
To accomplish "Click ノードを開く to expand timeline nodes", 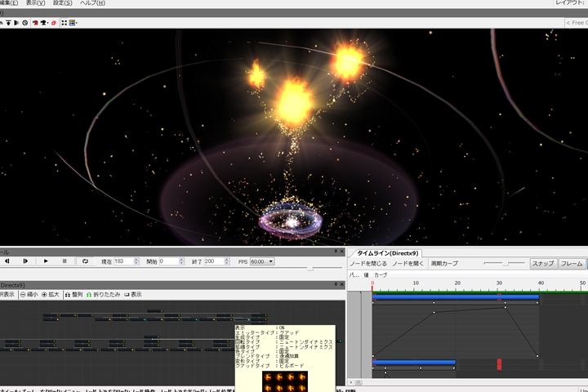I will click(x=407, y=264).
